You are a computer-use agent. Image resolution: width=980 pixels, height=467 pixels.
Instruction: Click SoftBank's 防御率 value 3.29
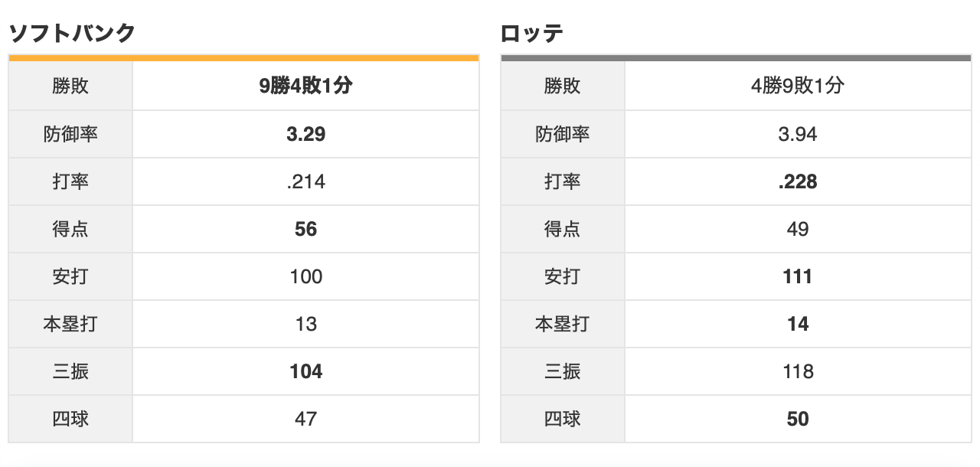pos(305,134)
